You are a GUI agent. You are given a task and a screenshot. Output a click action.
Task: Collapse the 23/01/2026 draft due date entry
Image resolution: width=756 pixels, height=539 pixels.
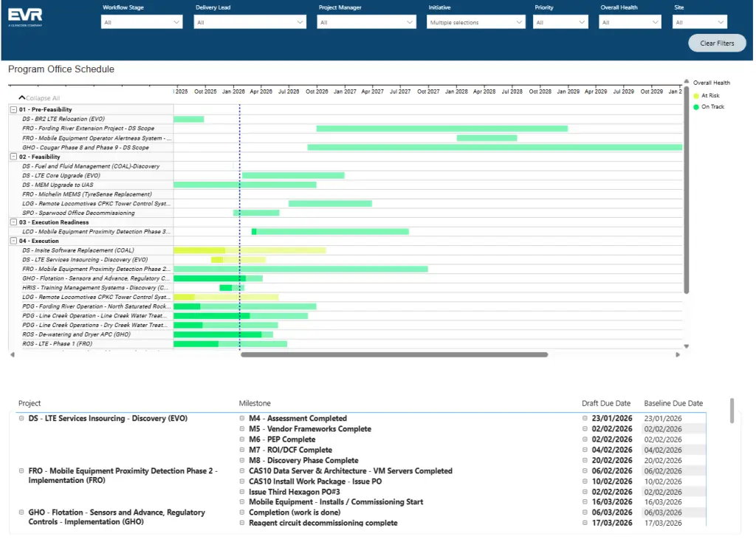pyautogui.click(x=585, y=419)
